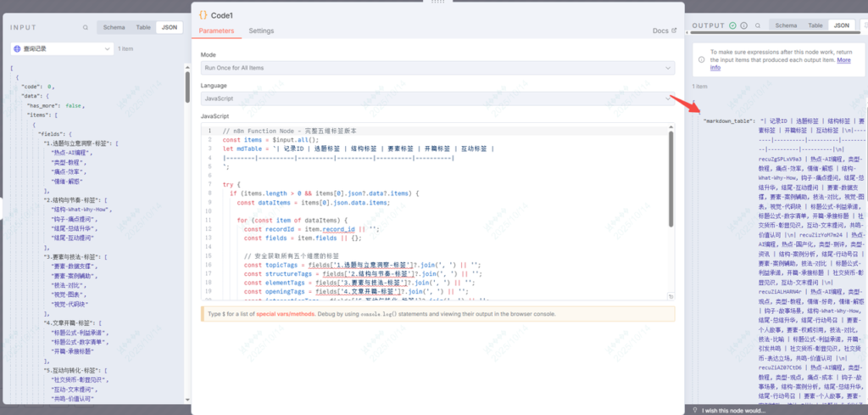The width and height of the screenshot is (868, 415).
Task: Open the Settings tab
Action: 261,31
